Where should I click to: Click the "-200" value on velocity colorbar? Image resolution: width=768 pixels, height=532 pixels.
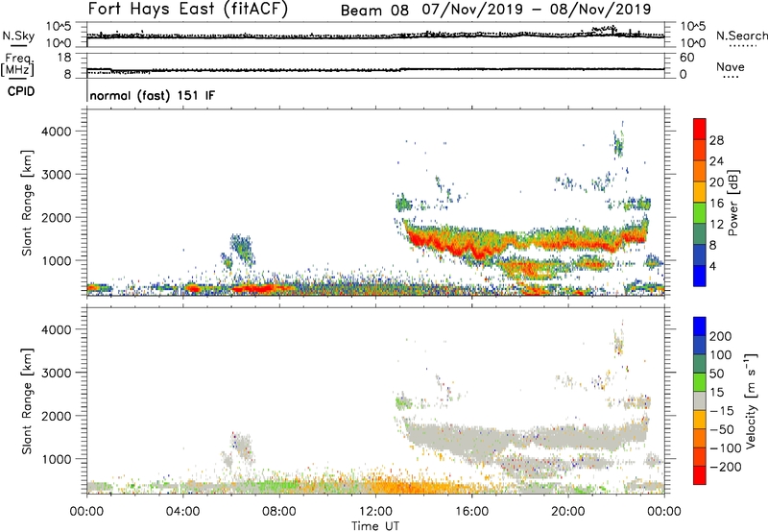pos(726,467)
